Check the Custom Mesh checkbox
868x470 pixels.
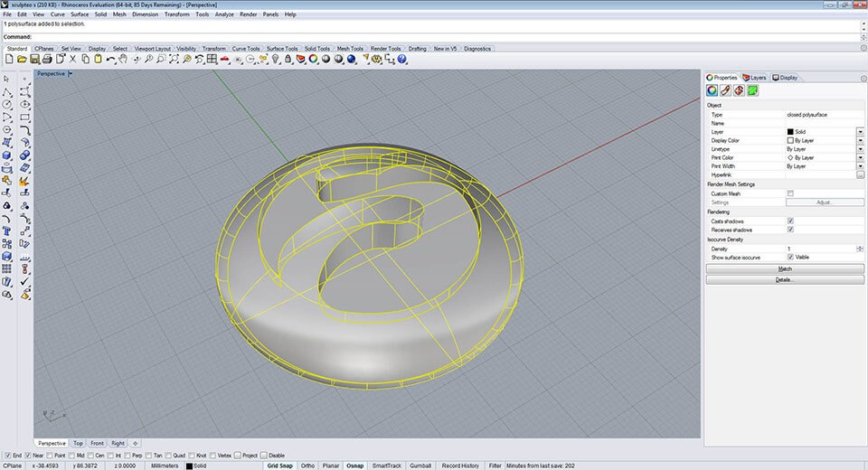(790, 193)
